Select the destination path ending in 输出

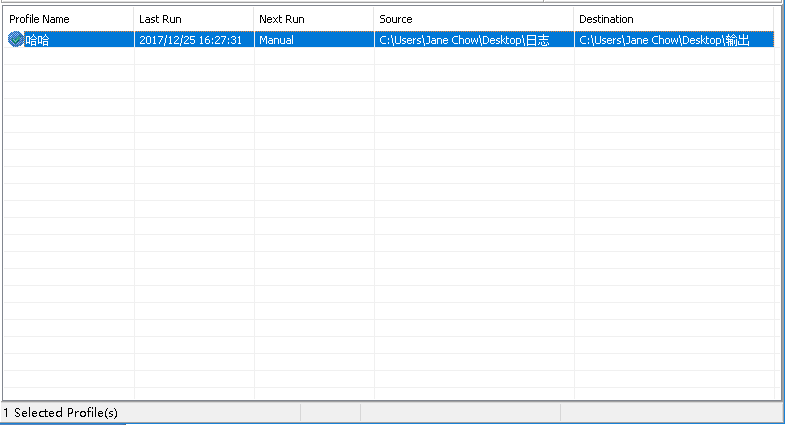pyautogui.click(x=664, y=40)
